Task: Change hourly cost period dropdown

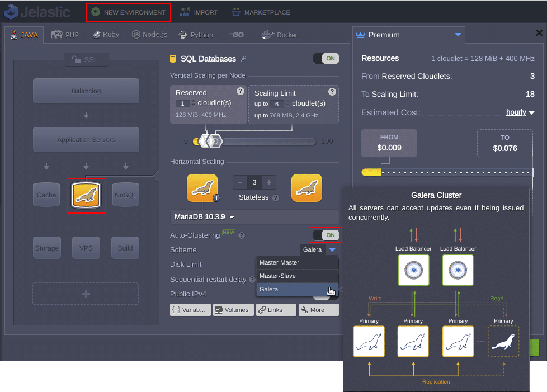Action: coord(520,112)
